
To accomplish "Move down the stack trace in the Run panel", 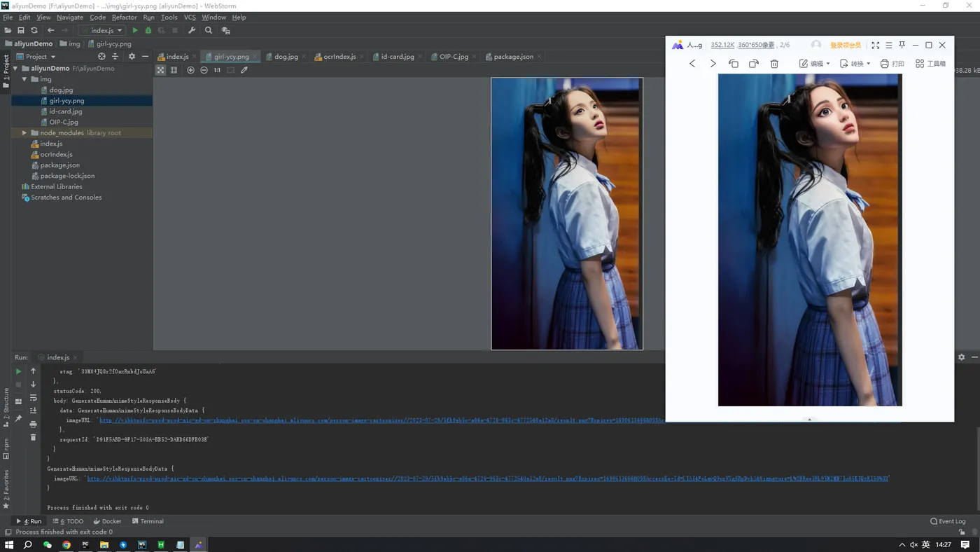I will click(x=33, y=385).
